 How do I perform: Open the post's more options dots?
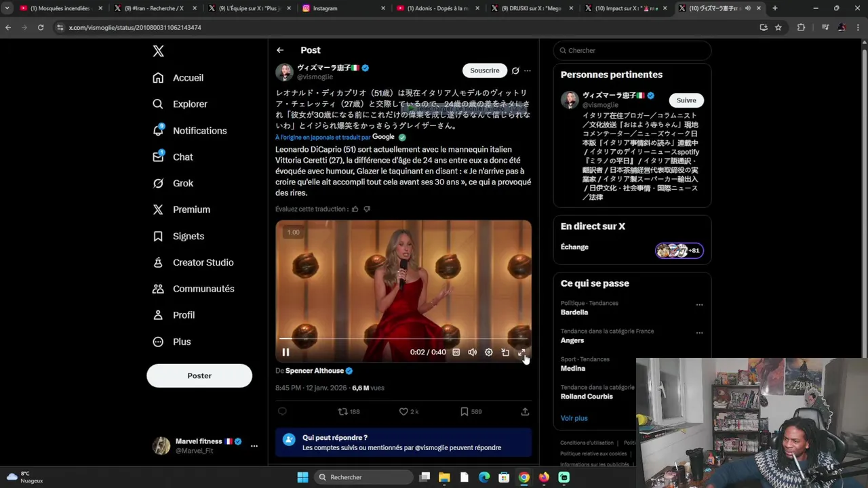click(x=528, y=70)
